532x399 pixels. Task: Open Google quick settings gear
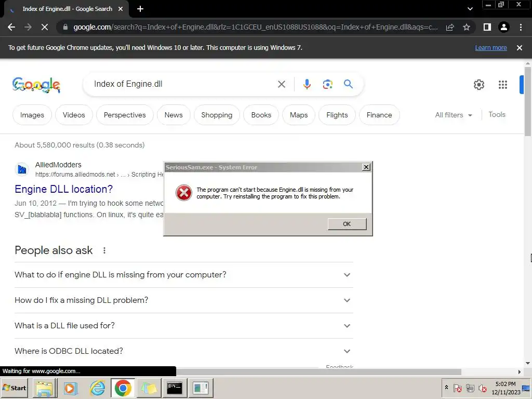[478, 85]
